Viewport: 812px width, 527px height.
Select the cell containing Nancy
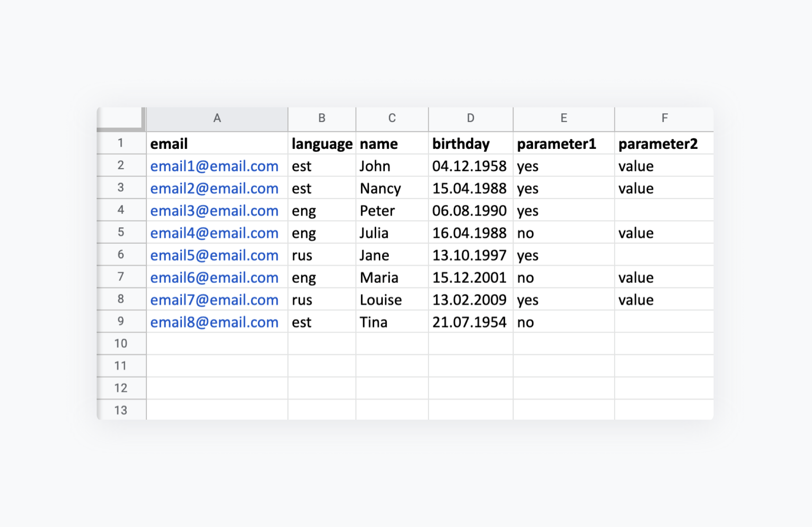[x=392, y=188]
